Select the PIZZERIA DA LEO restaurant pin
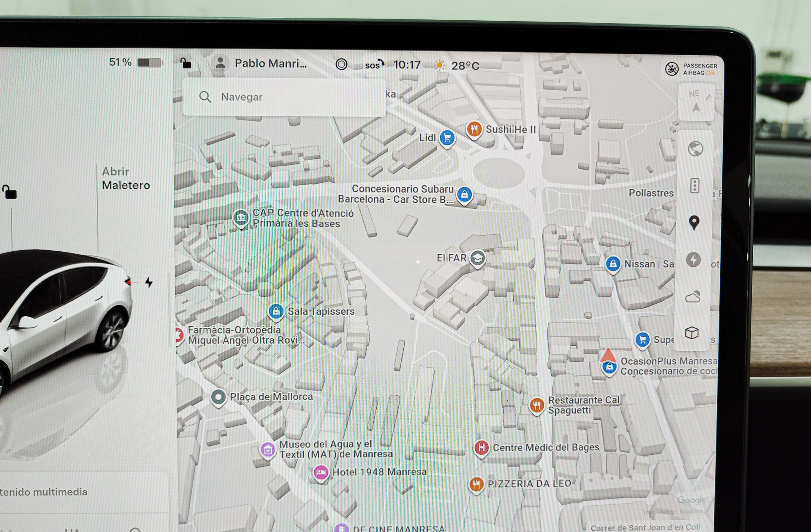Viewport: 811px width, 532px height. [x=476, y=484]
